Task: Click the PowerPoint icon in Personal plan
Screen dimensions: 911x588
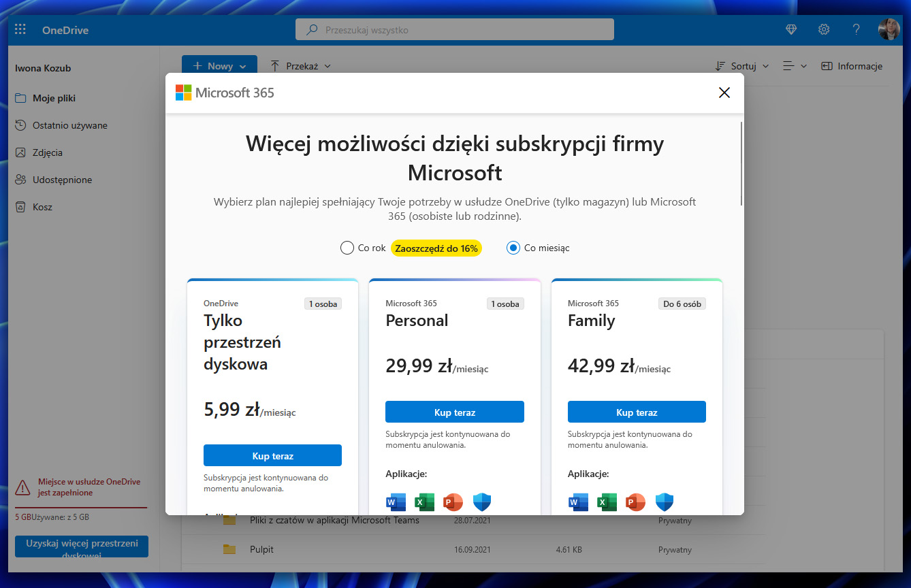Action: pyautogui.click(x=453, y=502)
